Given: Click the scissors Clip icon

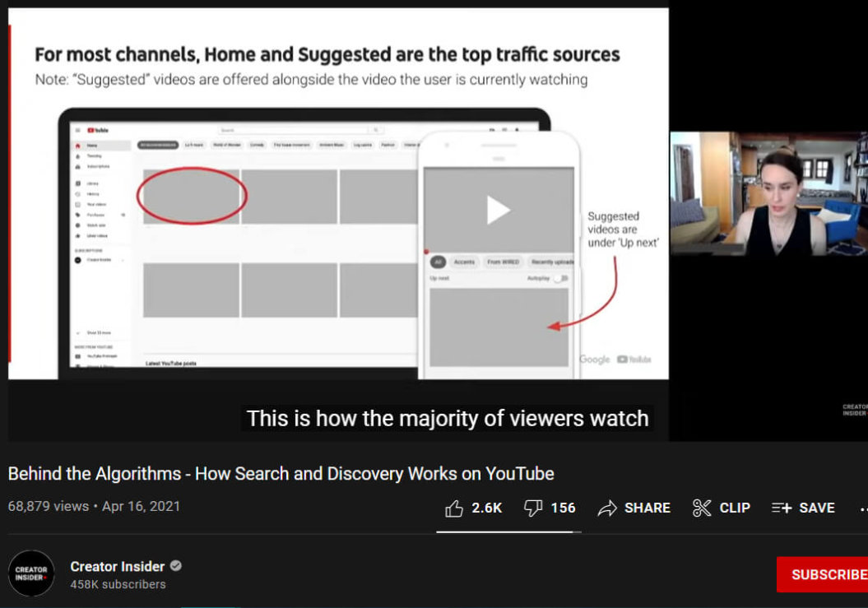Looking at the screenshot, I should [x=702, y=508].
